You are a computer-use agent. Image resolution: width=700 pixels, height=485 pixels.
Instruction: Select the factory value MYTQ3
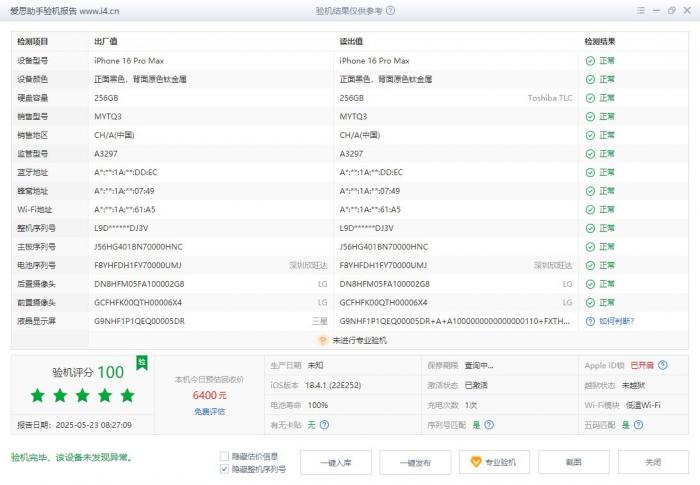tap(108, 117)
